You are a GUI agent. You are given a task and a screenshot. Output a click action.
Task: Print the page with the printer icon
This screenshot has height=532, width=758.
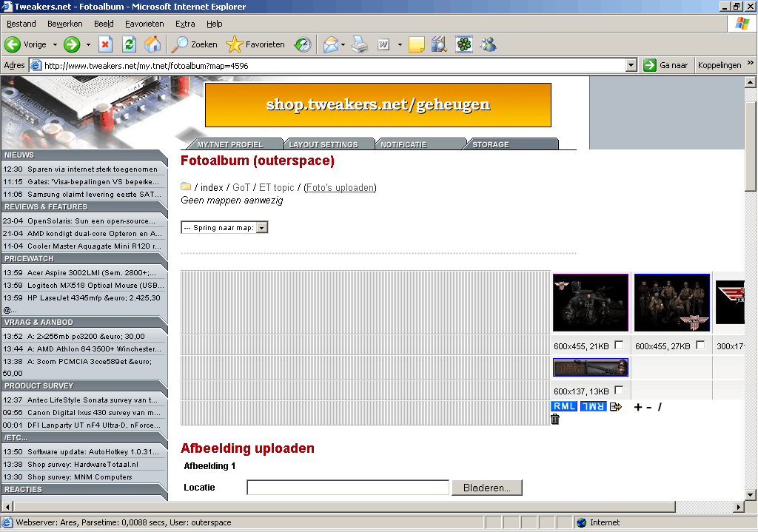tap(360, 44)
